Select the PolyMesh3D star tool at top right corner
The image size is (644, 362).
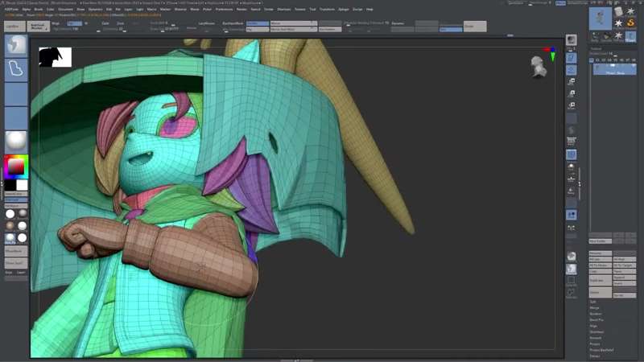(630, 11)
